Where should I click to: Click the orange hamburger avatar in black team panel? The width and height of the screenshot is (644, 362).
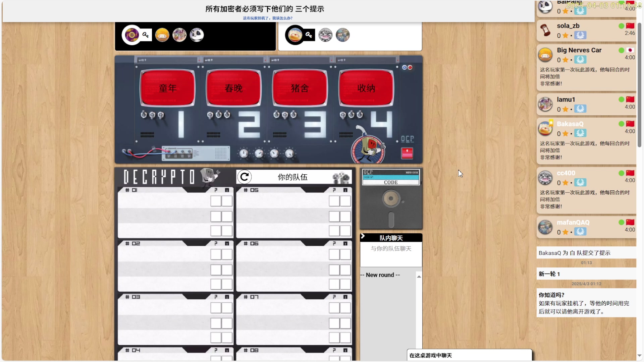click(x=162, y=35)
